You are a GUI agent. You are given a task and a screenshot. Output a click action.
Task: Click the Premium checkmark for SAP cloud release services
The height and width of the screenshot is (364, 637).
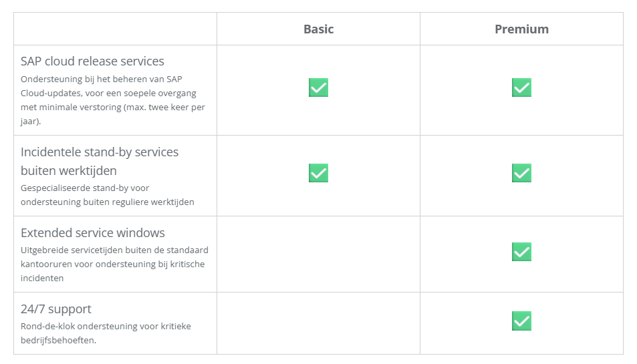(521, 87)
